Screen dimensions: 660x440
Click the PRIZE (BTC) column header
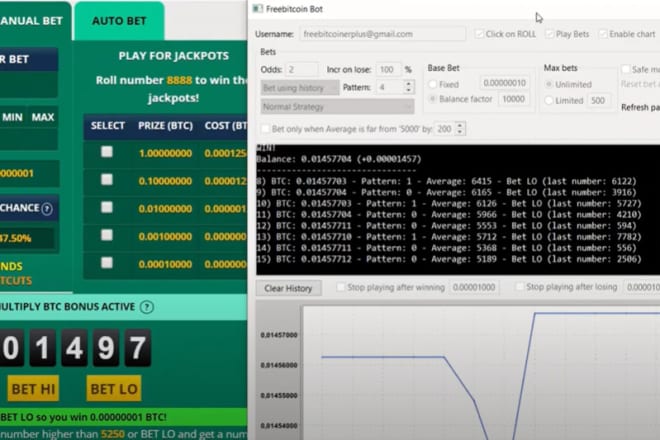(165, 125)
